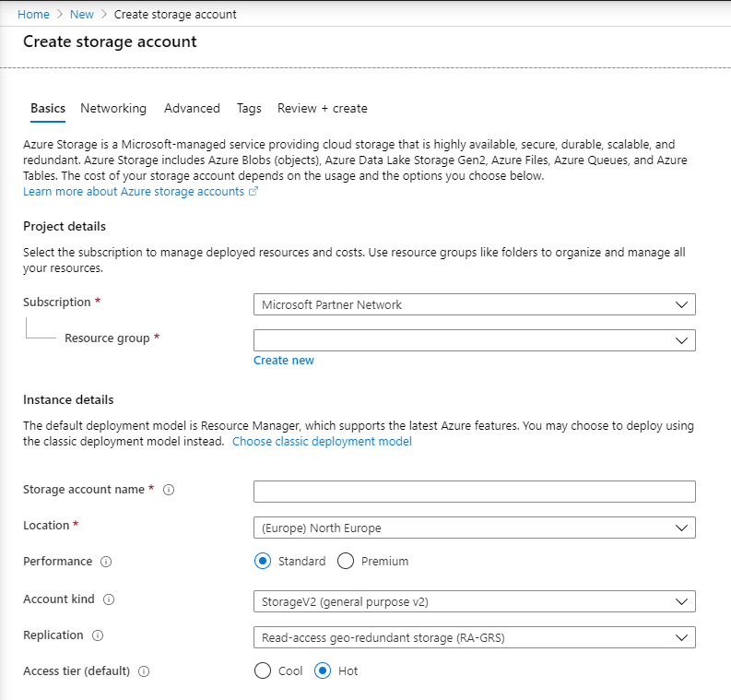Click Create new resource group link
Viewport: 731px width, 700px height.
click(283, 360)
